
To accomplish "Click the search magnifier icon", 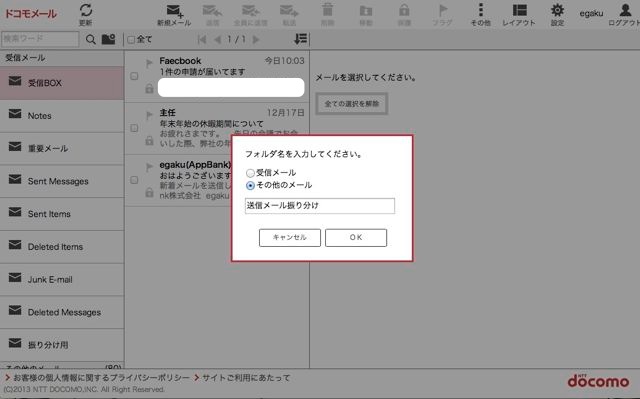I will 91,40.
